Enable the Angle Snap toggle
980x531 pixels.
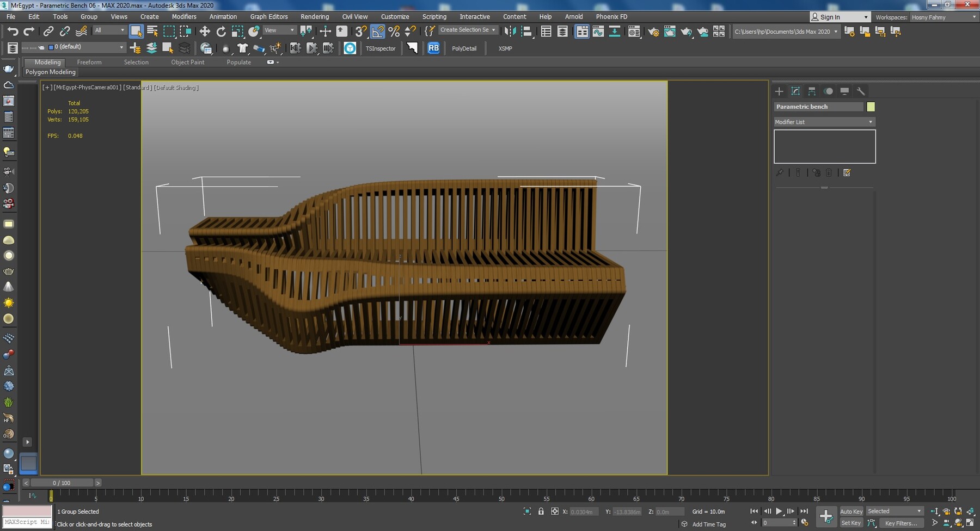(x=377, y=31)
